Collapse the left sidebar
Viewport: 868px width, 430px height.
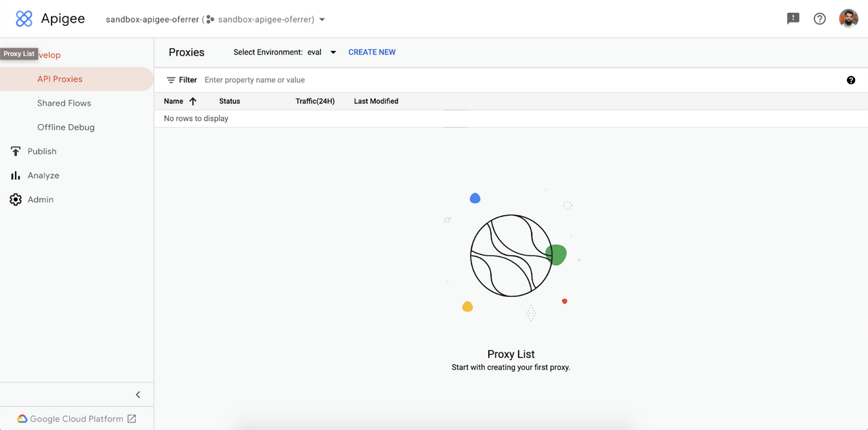[138, 394]
